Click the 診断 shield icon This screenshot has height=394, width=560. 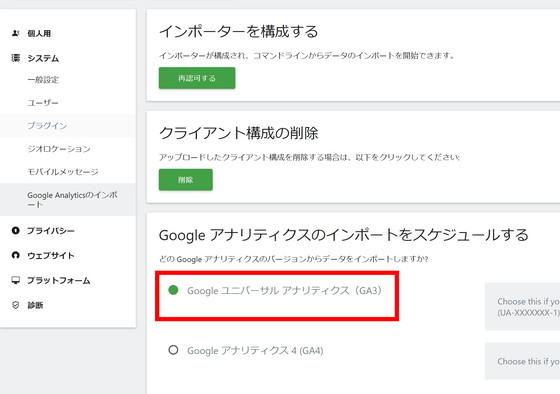pos(15,305)
